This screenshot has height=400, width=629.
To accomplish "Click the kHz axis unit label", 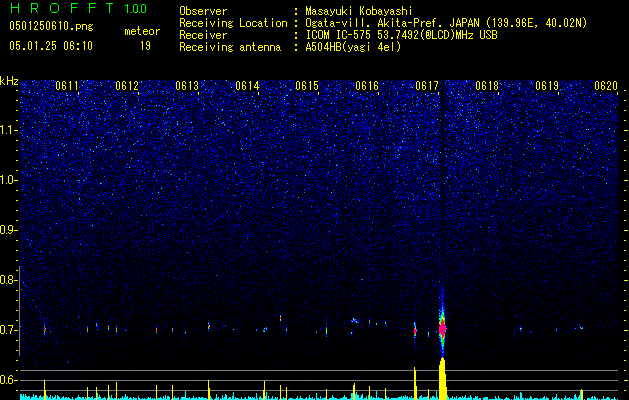I will point(9,81).
